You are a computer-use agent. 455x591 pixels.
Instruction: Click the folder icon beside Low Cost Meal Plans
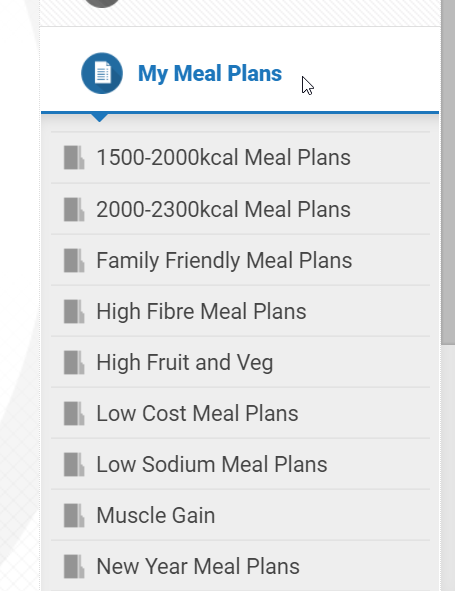pyautogui.click(x=74, y=413)
